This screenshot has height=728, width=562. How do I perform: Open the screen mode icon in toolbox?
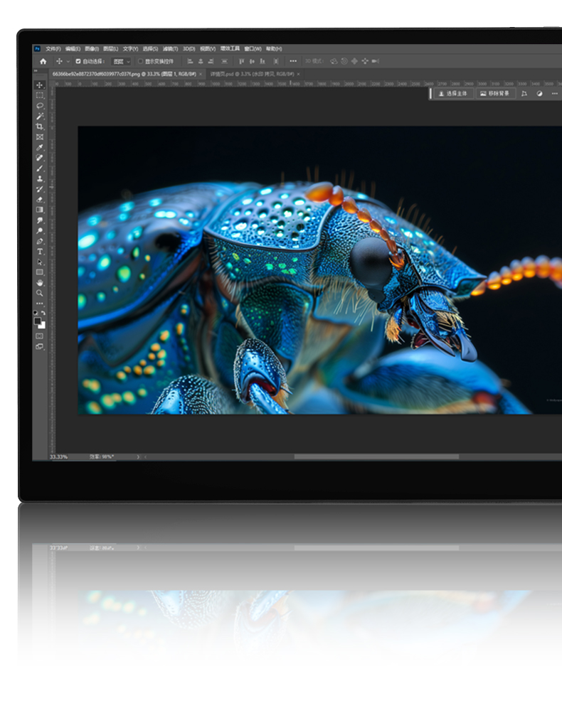click(39, 346)
